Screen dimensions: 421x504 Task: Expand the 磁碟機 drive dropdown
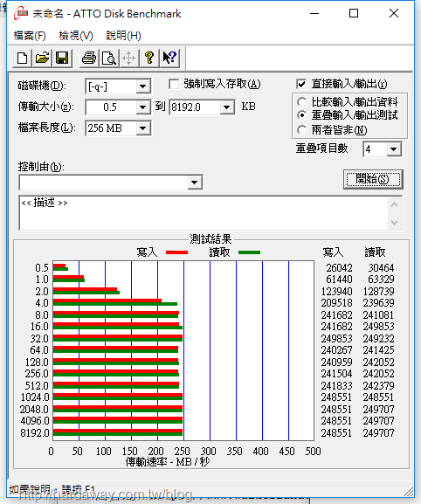pos(142,86)
